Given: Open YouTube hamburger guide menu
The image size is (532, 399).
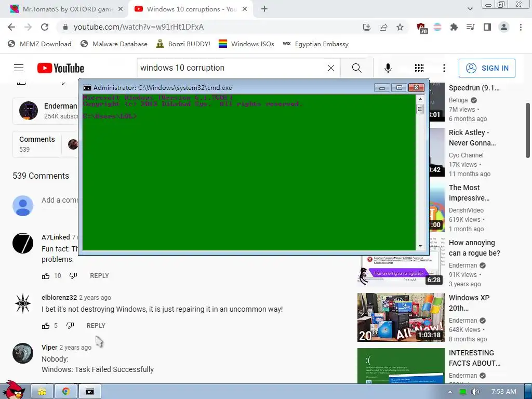Looking at the screenshot, I should coord(19,68).
